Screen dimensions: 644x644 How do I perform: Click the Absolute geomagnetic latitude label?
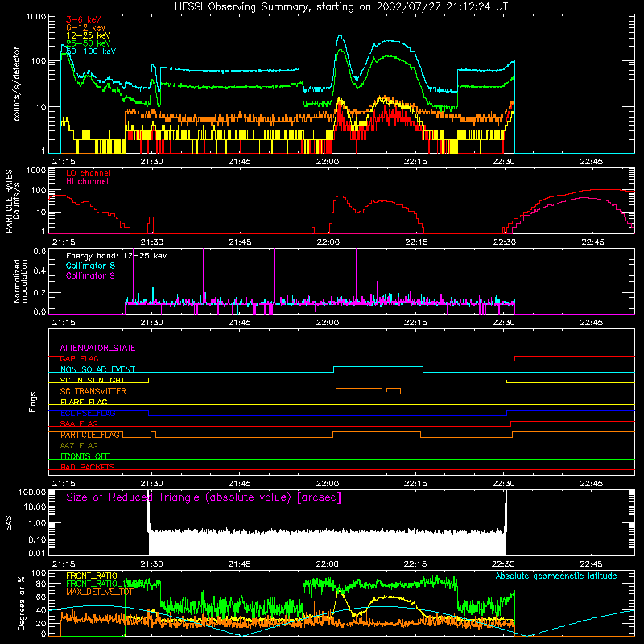click(x=556, y=576)
